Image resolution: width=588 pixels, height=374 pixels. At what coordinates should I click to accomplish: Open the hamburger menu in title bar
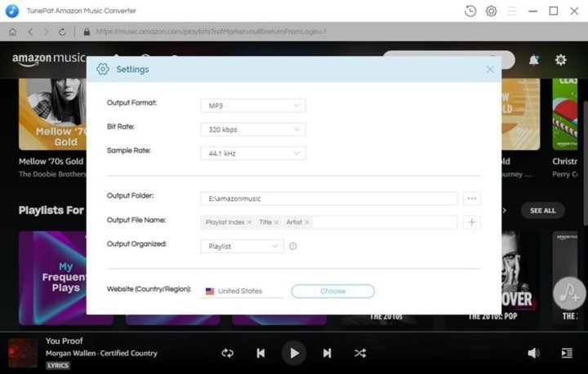pyautogui.click(x=512, y=11)
